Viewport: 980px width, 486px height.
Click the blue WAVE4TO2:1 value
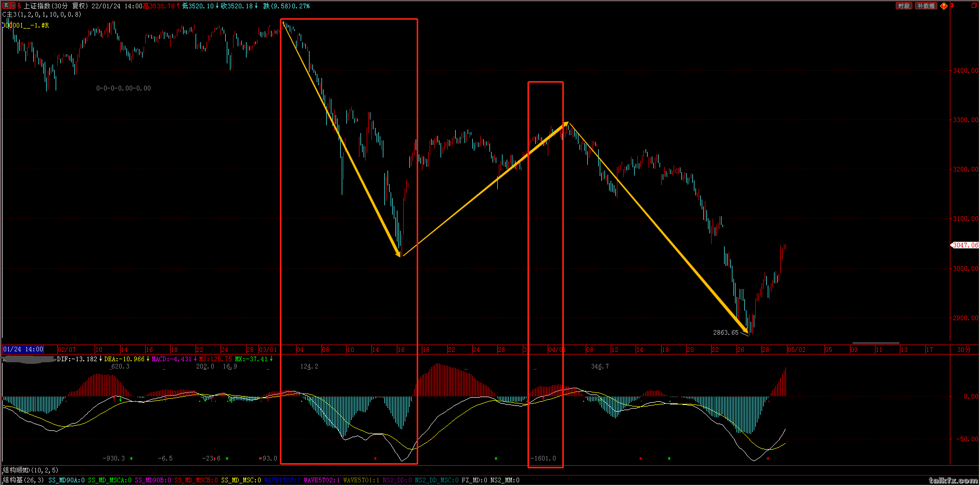[282, 480]
